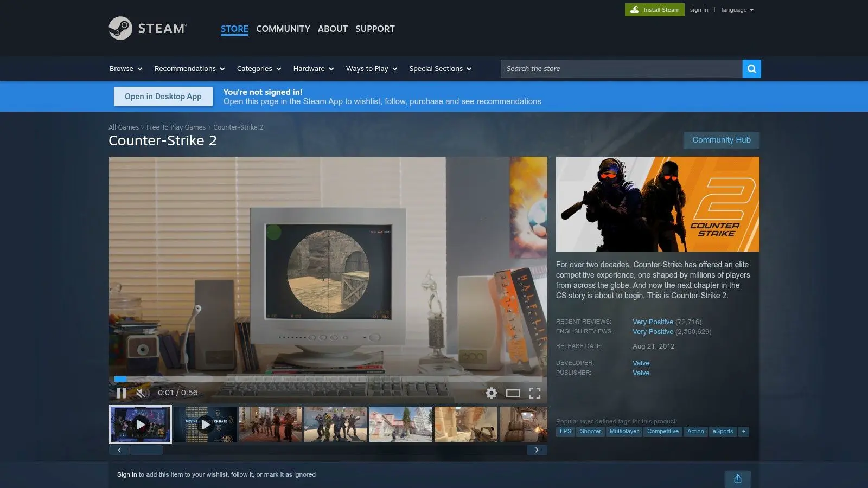
Task: Click the Shooter tag
Action: pyautogui.click(x=590, y=432)
